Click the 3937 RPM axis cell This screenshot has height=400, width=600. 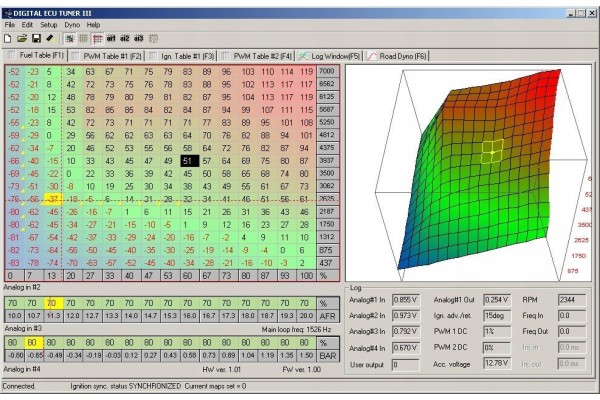point(328,161)
